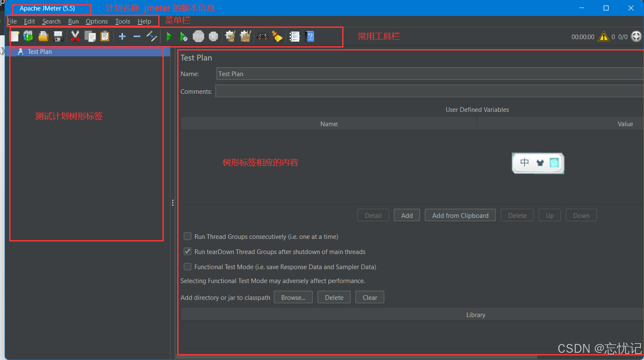Click the Shutdown test icon

[213, 37]
